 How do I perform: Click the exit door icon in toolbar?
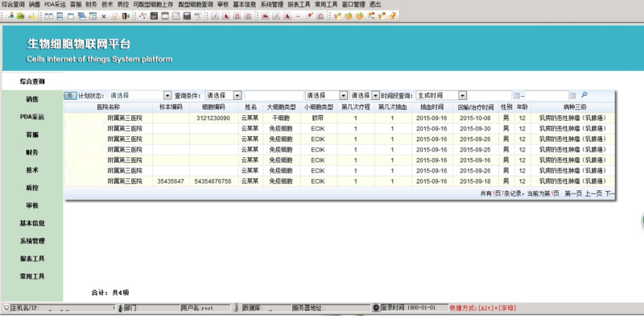pyautogui.click(x=126, y=16)
